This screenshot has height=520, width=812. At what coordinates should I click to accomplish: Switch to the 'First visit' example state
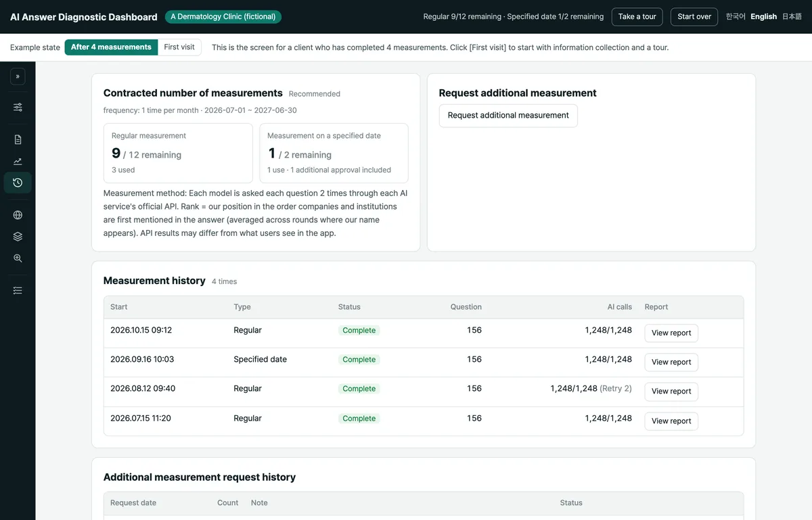click(179, 47)
